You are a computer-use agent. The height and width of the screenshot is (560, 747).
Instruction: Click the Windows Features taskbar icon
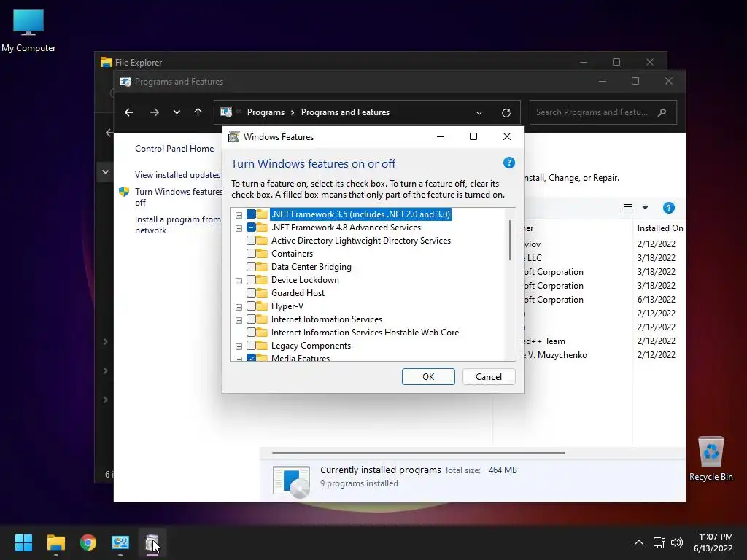(x=152, y=542)
